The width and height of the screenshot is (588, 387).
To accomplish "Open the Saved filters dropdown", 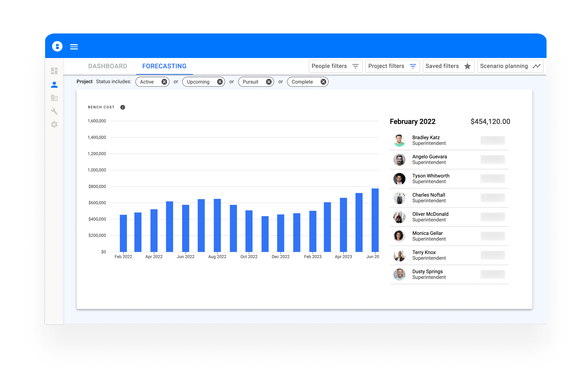I will point(448,66).
